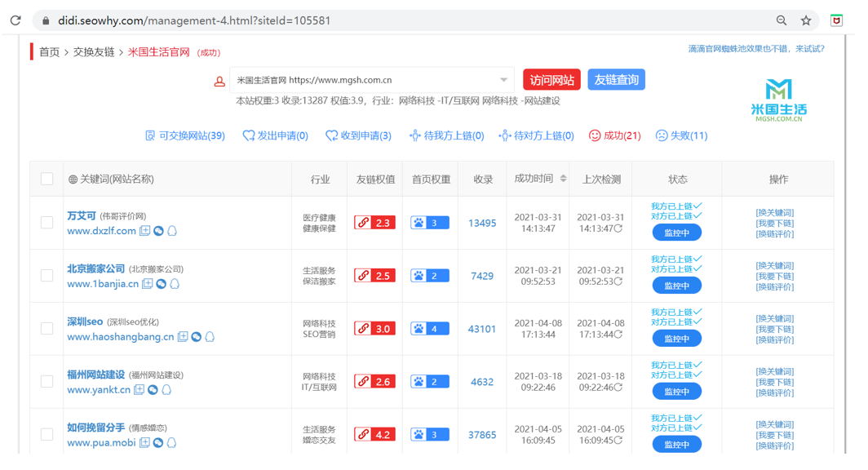Click 换关键词 for 福州网站建设 row

pos(774,371)
